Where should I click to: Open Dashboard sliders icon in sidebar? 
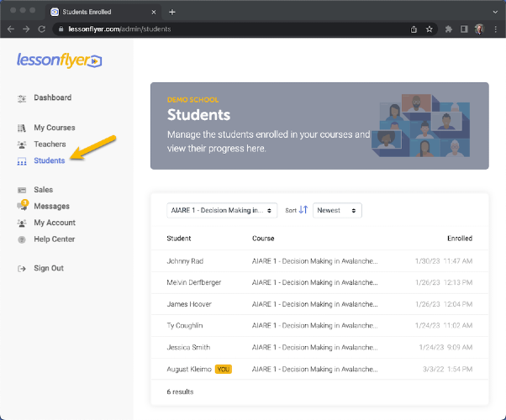(22, 99)
